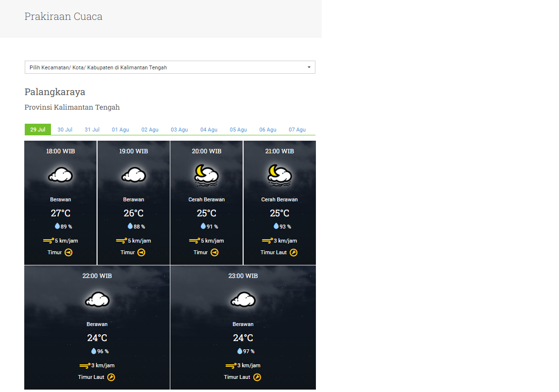
Task: Click the dropdown arrow in location selector
Action: 309,67
